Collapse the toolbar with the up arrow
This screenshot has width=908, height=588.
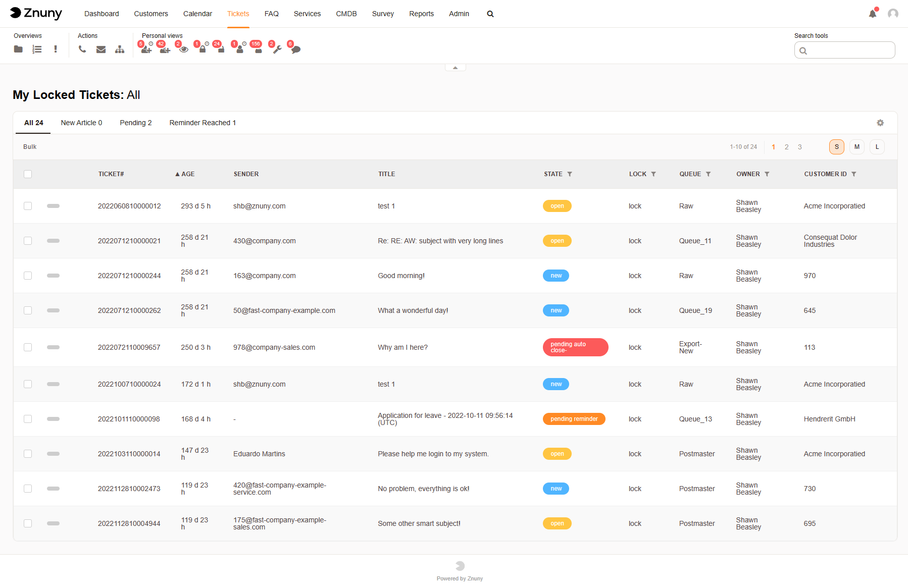(x=455, y=68)
